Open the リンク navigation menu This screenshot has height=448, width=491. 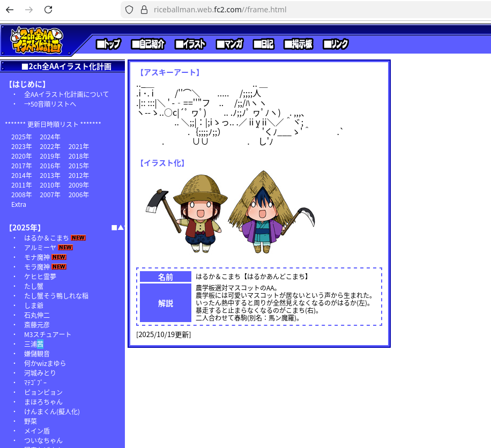336,44
